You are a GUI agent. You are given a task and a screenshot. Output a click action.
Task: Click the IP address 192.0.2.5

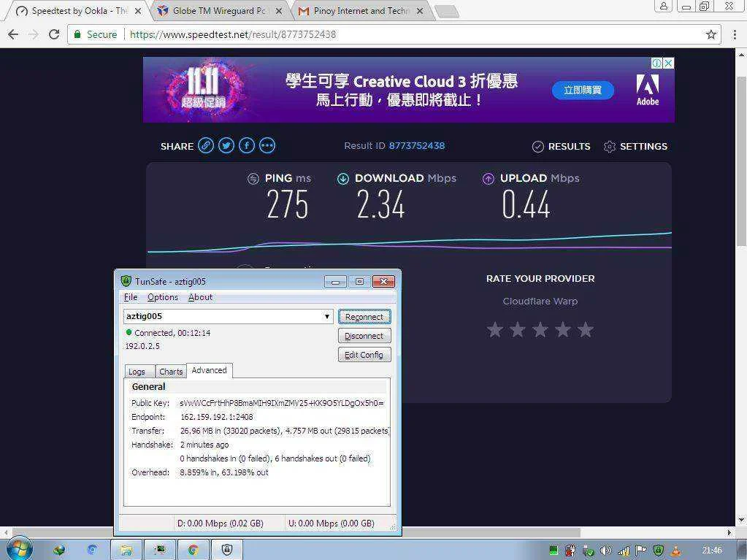pos(142,346)
